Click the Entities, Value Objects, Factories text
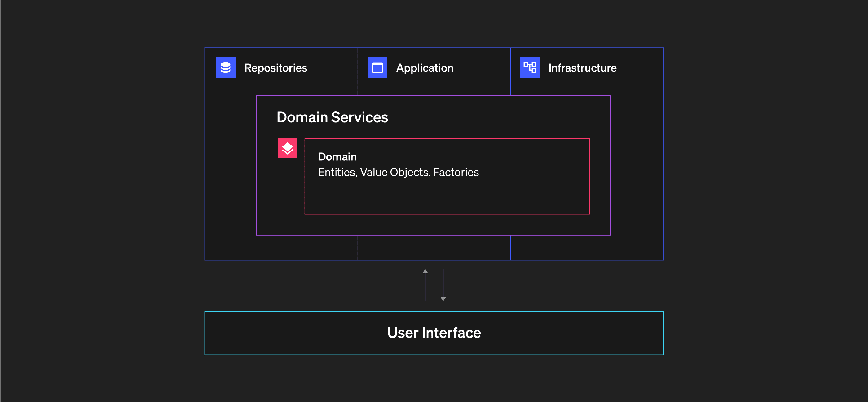Image resolution: width=868 pixels, height=402 pixels. (x=398, y=173)
